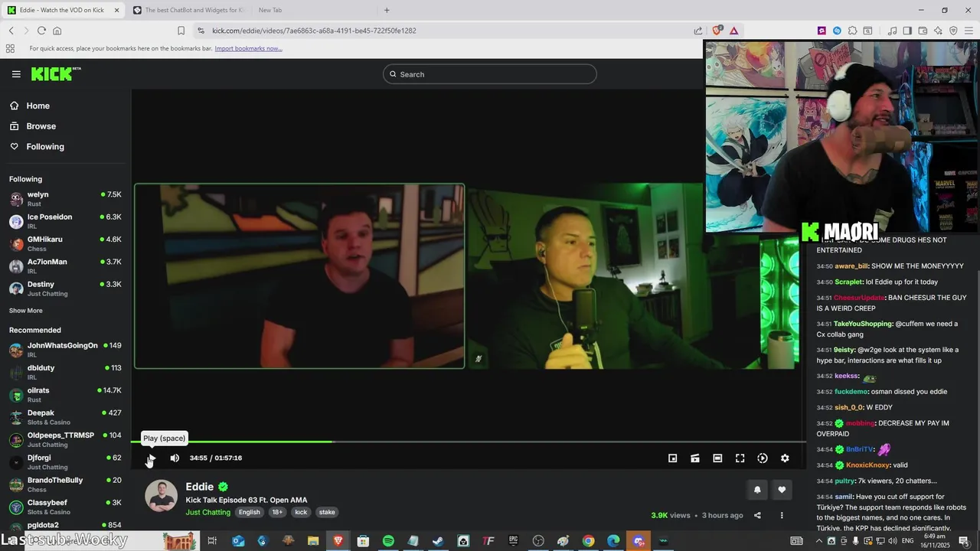Image resolution: width=980 pixels, height=551 pixels.
Task: Click Eddie's profile avatar
Action: pyautogui.click(x=162, y=496)
